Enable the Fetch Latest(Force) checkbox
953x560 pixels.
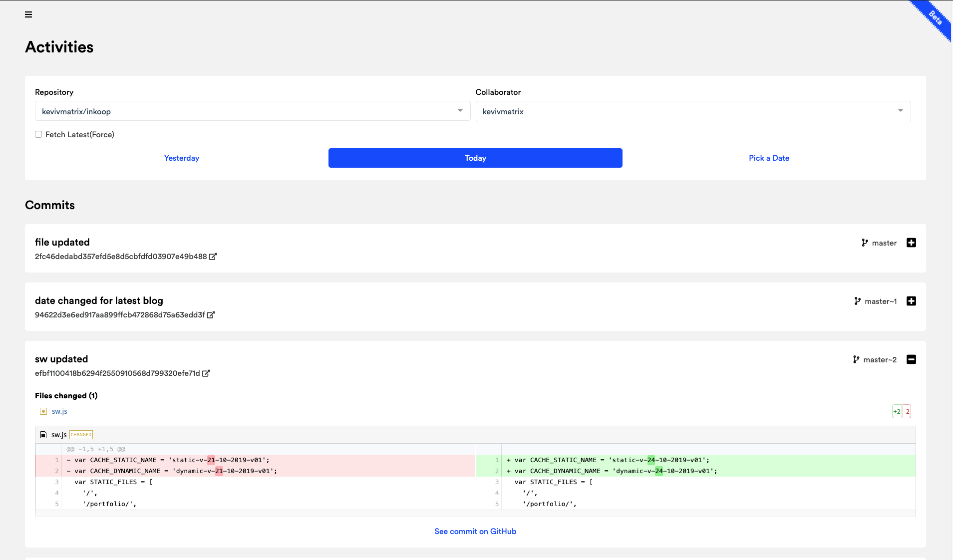coord(38,134)
